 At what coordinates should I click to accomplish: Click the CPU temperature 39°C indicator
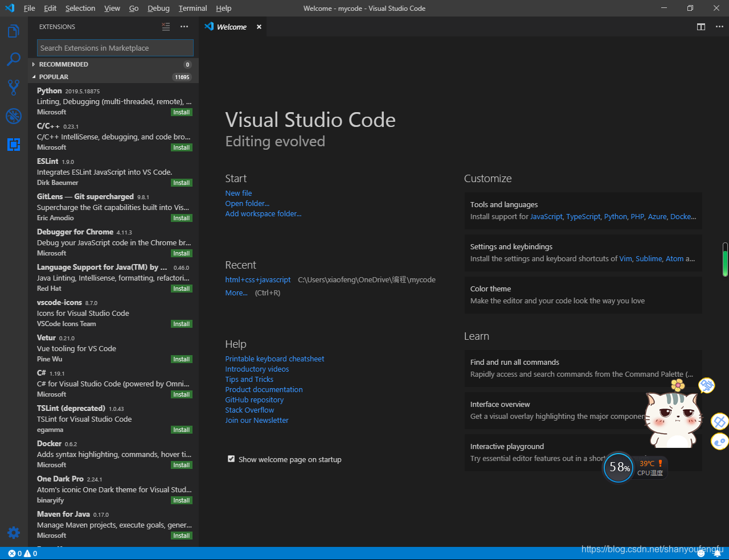coord(650,468)
